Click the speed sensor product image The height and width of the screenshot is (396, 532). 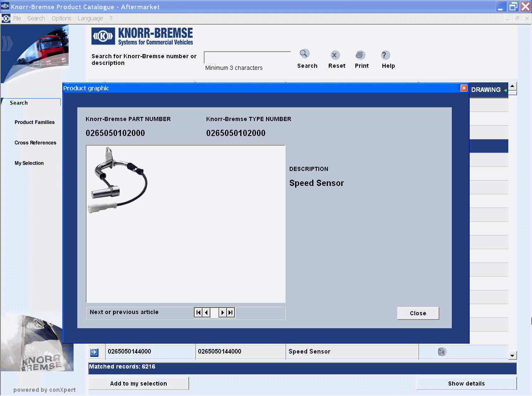[x=117, y=180]
